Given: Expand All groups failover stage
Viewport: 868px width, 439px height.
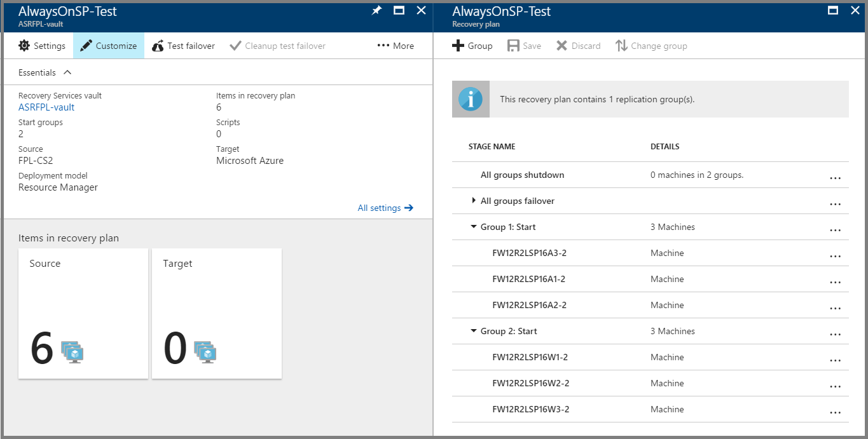Looking at the screenshot, I should point(474,201).
